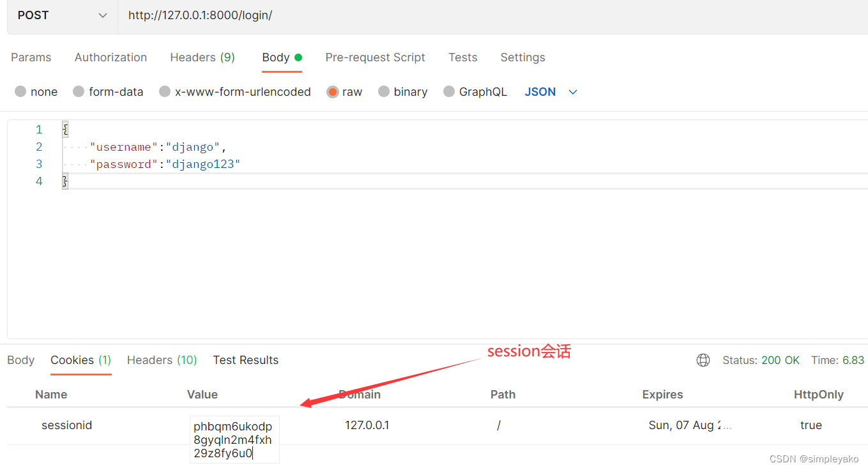Open the JSON format dropdown
Image resolution: width=868 pixels, height=470 pixels.
[540, 91]
